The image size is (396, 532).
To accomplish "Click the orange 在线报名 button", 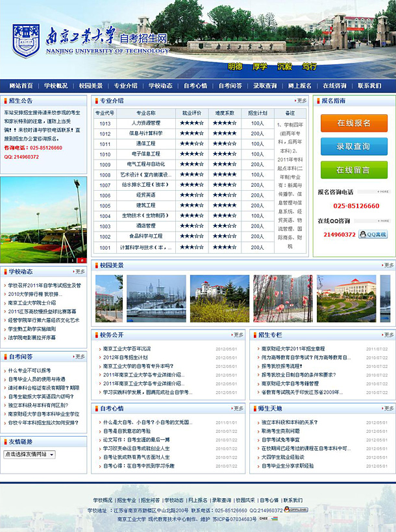I will 354,123.
